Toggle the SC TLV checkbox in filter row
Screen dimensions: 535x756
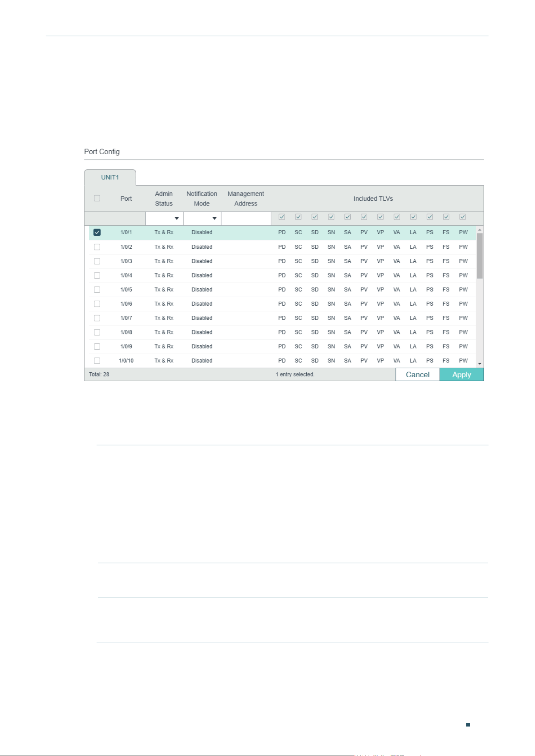tap(298, 217)
